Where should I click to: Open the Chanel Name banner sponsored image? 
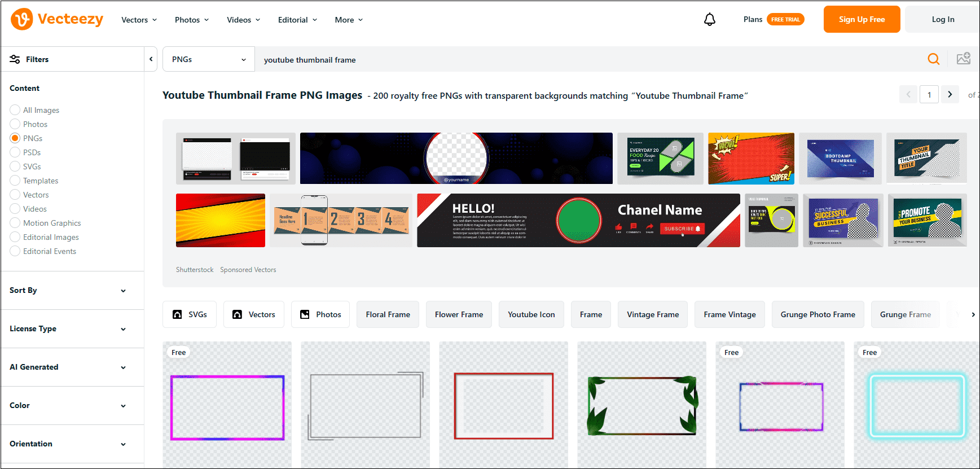[578, 220]
